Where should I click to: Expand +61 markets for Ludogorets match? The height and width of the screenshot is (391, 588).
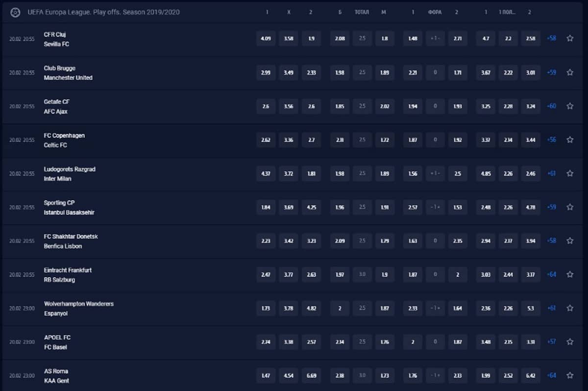[x=552, y=173]
